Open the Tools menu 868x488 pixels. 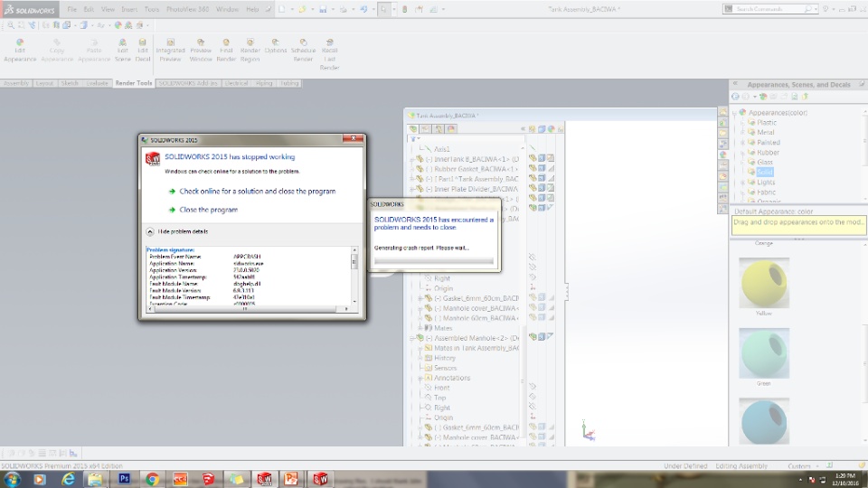(152, 9)
